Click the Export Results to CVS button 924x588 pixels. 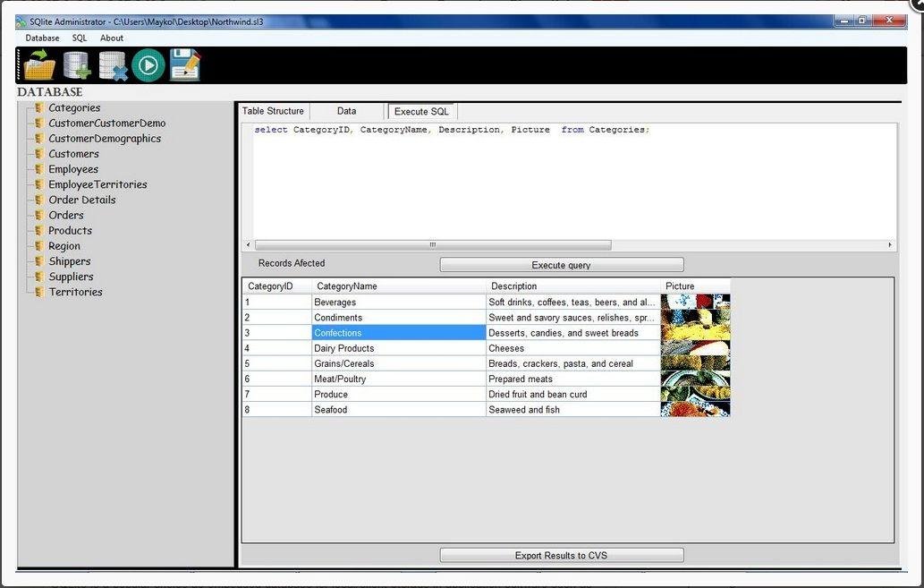pos(561,554)
